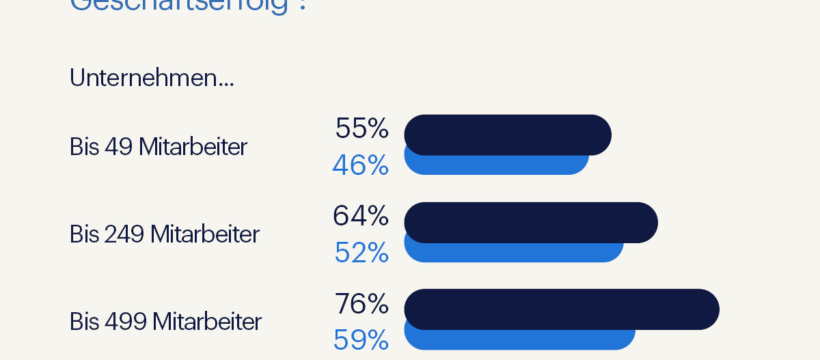Click the 59% percentage value
The height and width of the screenshot is (360, 820).
pos(361,340)
